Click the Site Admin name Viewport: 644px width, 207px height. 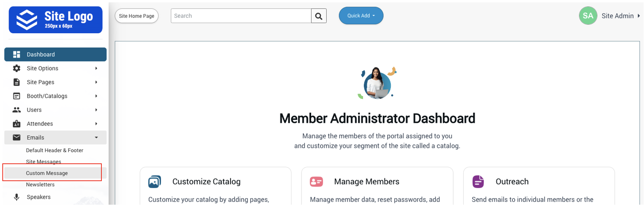(617, 16)
